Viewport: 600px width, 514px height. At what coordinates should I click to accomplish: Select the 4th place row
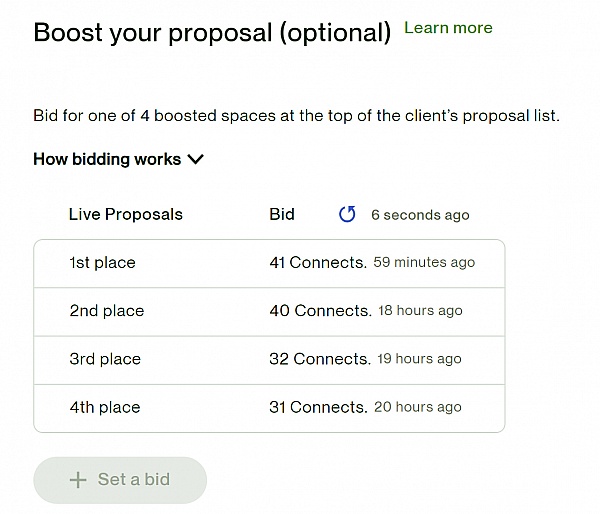(104, 407)
